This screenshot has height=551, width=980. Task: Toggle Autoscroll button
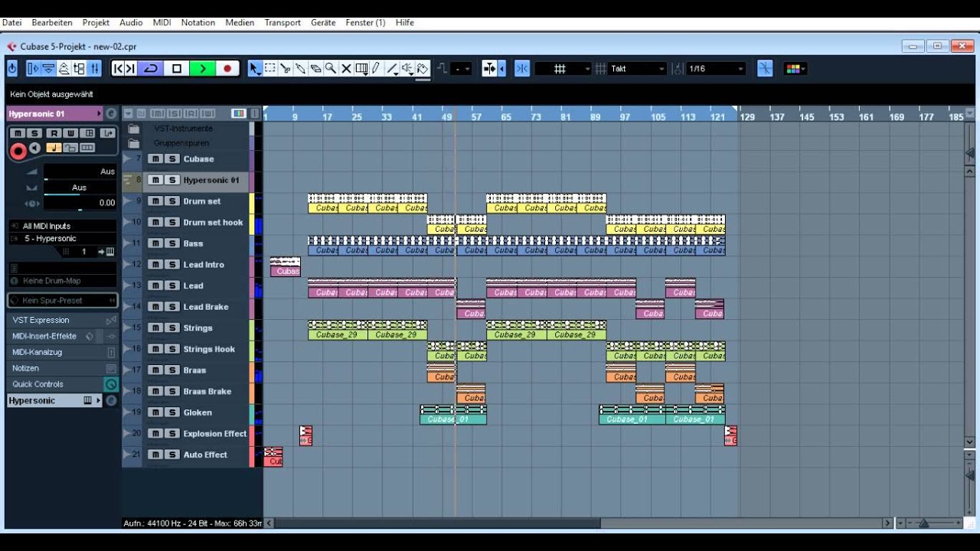[490, 69]
